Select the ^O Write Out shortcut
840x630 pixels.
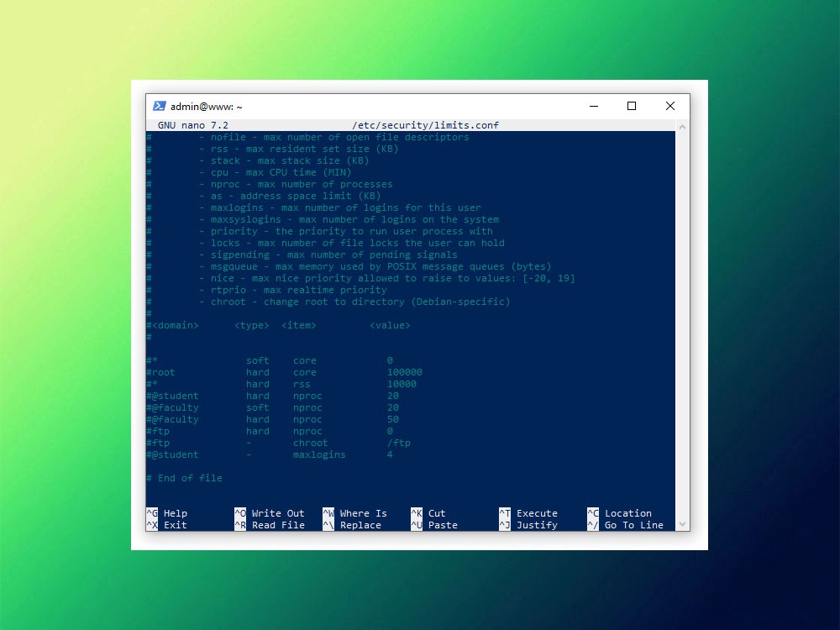269,513
